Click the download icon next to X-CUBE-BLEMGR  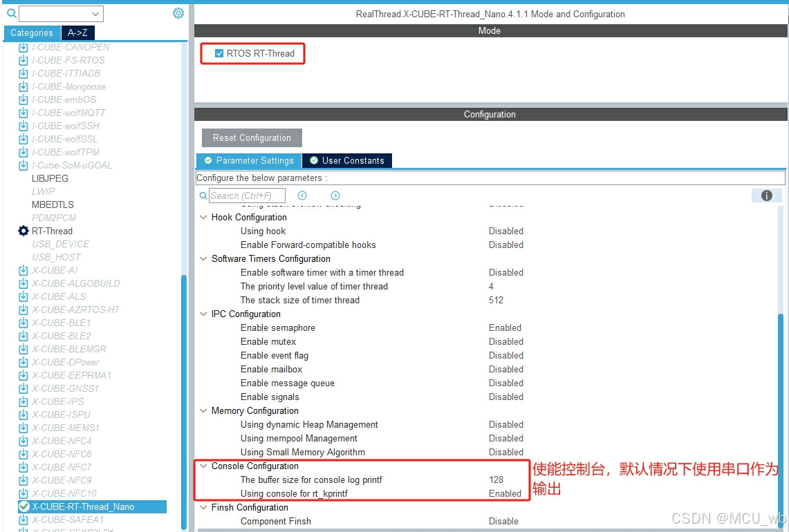(23, 349)
